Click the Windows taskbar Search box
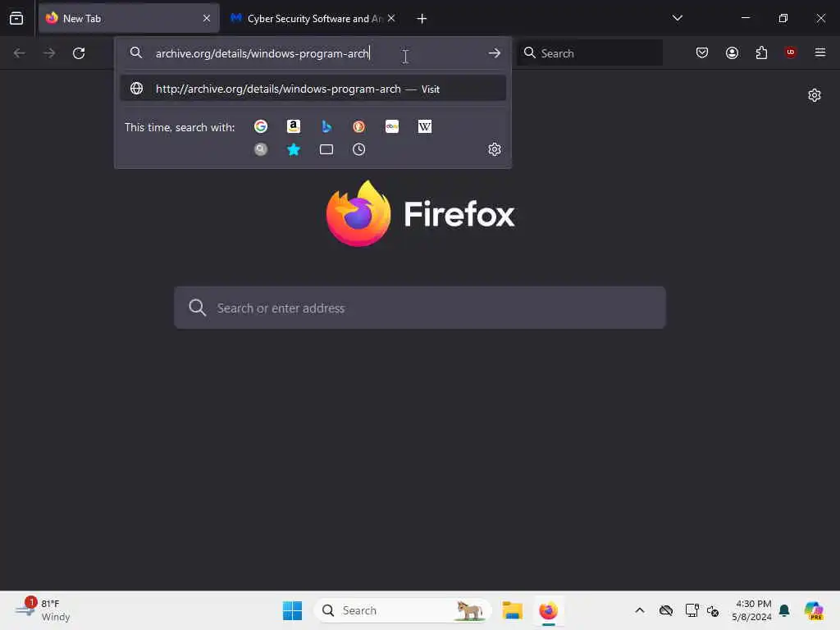 403,610
